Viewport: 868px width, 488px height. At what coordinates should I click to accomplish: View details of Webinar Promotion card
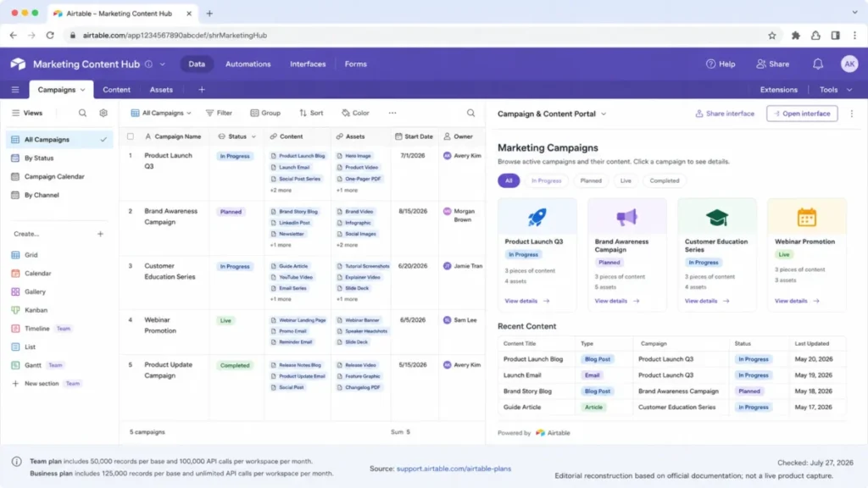click(797, 301)
